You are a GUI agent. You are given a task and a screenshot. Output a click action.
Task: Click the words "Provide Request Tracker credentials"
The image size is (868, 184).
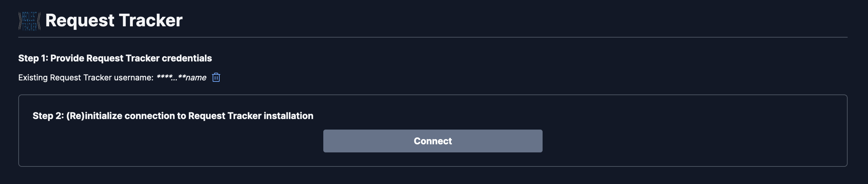pyautogui.click(x=131, y=58)
